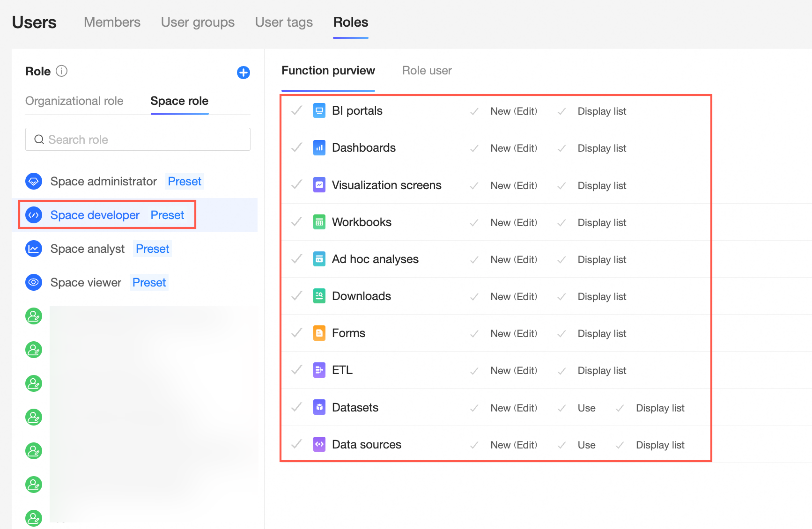This screenshot has width=812, height=529.
Task: Toggle Use check for Datasets
Action: tap(561, 408)
